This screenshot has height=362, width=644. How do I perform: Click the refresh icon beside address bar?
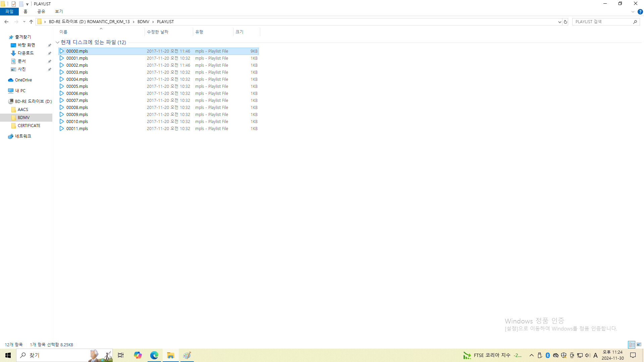tap(566, 22)
